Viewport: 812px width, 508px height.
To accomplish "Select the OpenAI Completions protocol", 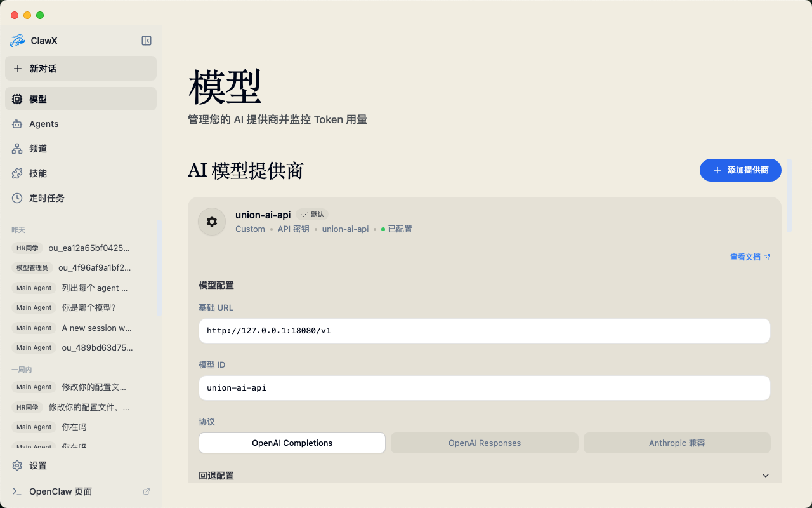I will (x=292, y=443).
